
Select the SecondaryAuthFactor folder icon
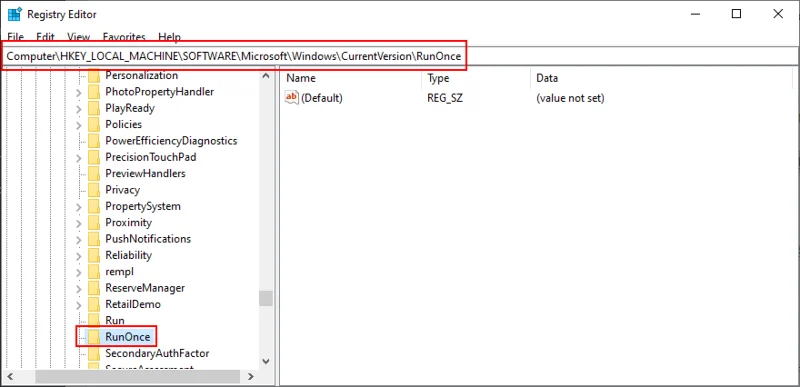(94, 353)
